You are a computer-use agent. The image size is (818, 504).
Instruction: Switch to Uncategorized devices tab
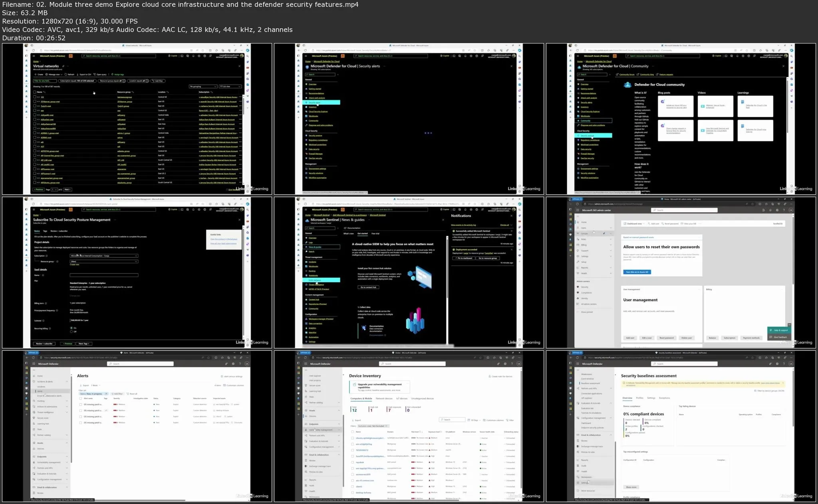[423, 399]
